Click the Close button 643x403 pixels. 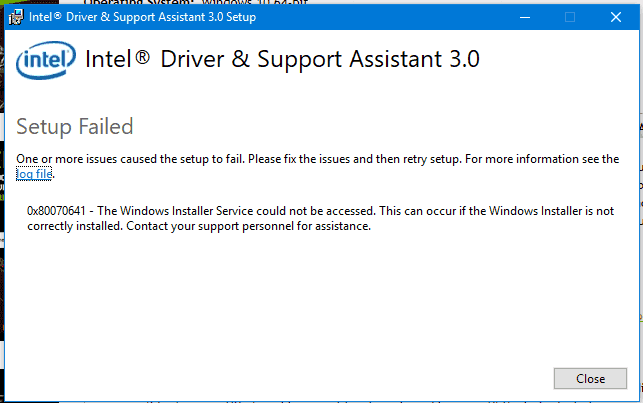coord(590,378)
